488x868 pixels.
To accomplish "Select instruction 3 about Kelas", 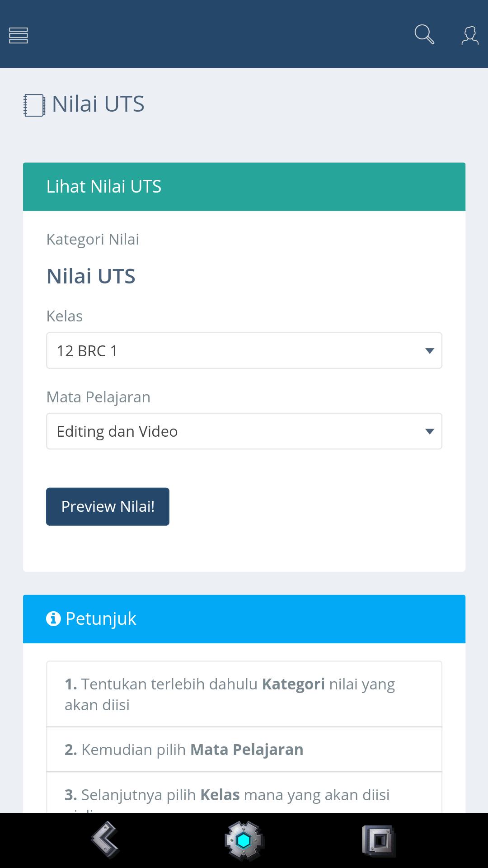I will 244,795.
